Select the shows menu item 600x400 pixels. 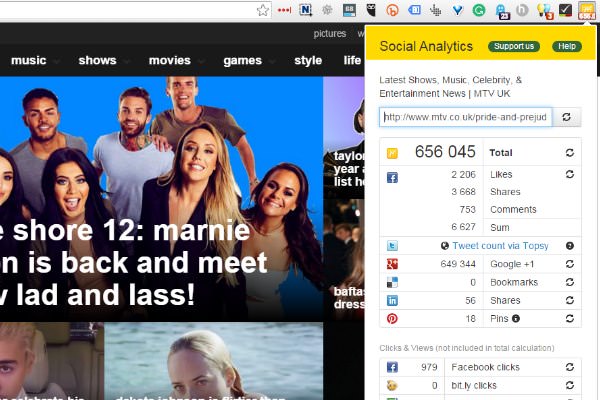pos(97,60)
